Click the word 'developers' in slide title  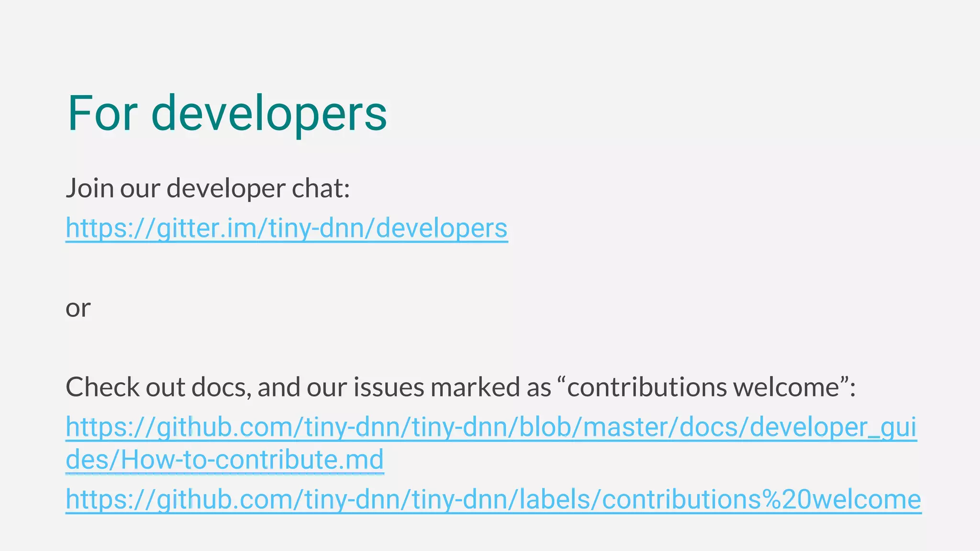point(269,113)
